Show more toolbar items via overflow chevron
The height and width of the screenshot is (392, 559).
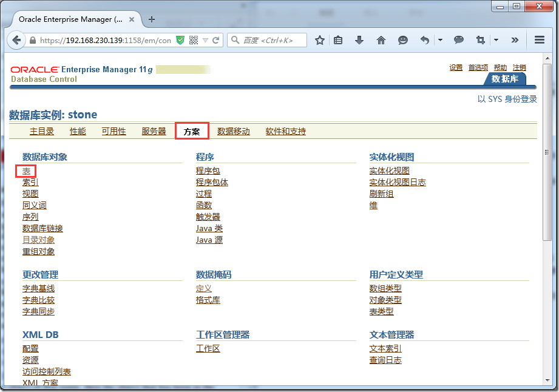tap(515, 41)
